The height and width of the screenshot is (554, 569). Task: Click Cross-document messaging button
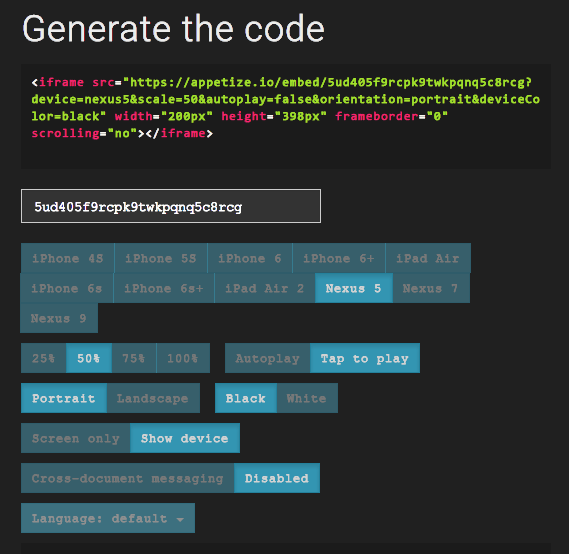click(127, 478)
